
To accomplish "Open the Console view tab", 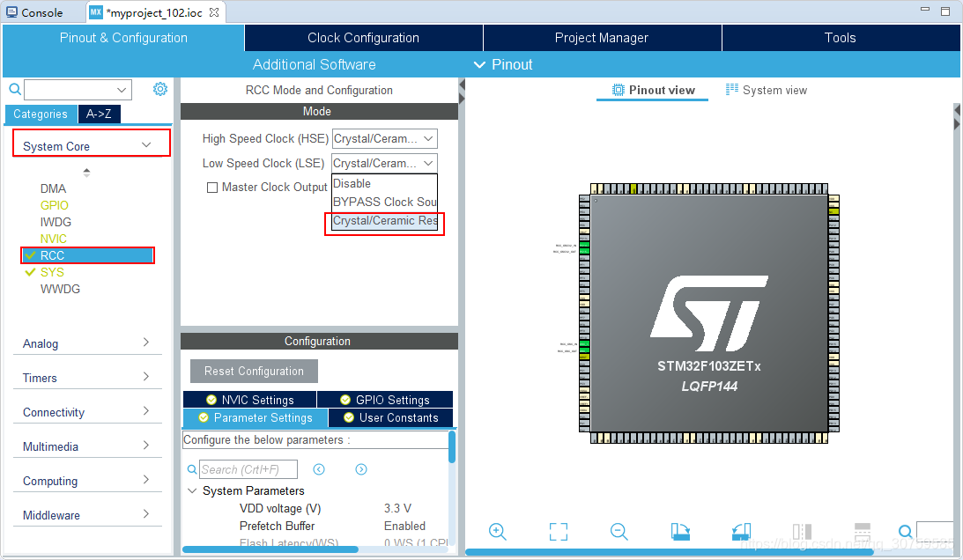I will tap(35, 12).
